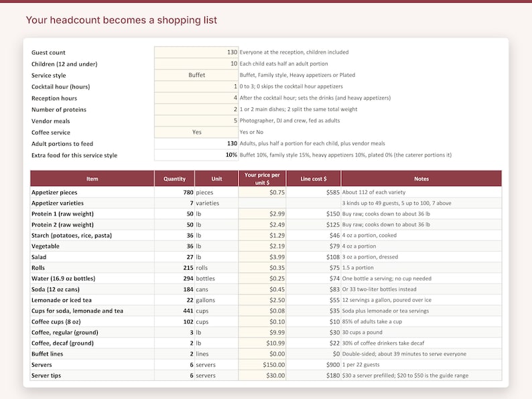Click the Notes column header
532x399 pixels.
tap(421, 179)
